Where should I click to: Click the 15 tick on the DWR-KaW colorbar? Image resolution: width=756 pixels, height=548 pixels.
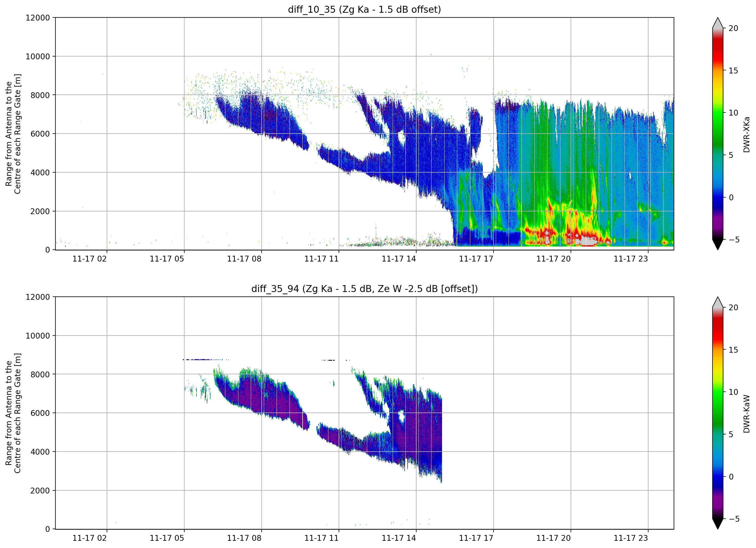[x=733, y=350]
